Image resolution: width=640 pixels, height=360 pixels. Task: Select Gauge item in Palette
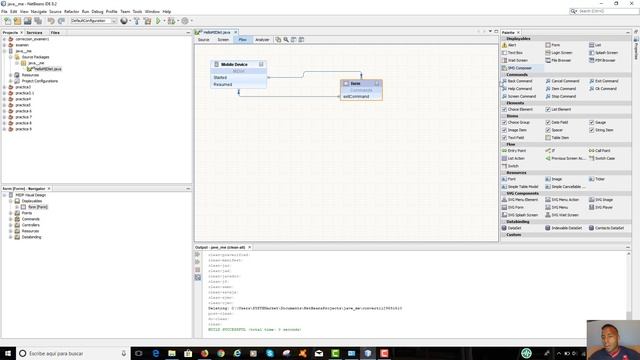597,122
